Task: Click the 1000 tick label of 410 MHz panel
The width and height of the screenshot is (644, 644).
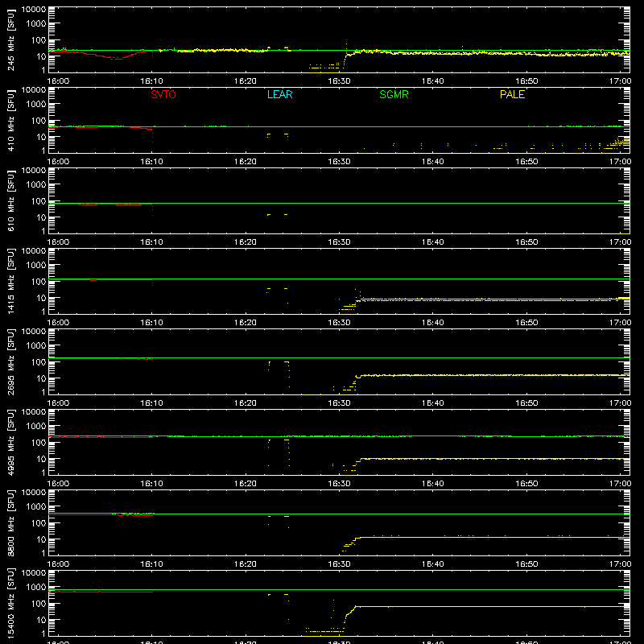Action: coord(36,105)
